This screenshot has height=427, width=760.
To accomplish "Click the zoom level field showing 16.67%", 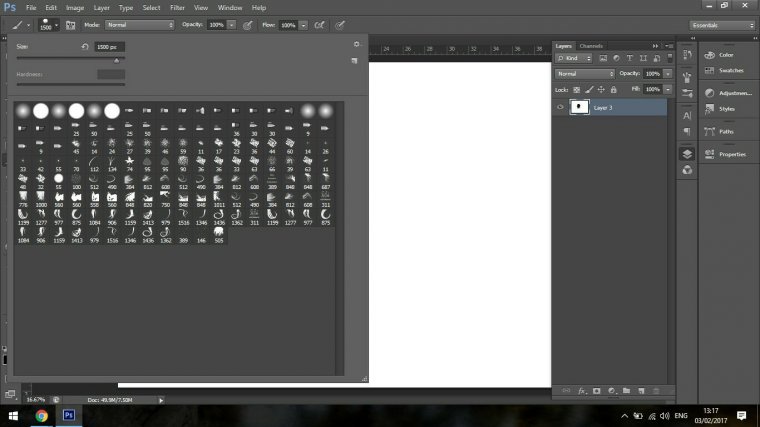I will 35,400.
